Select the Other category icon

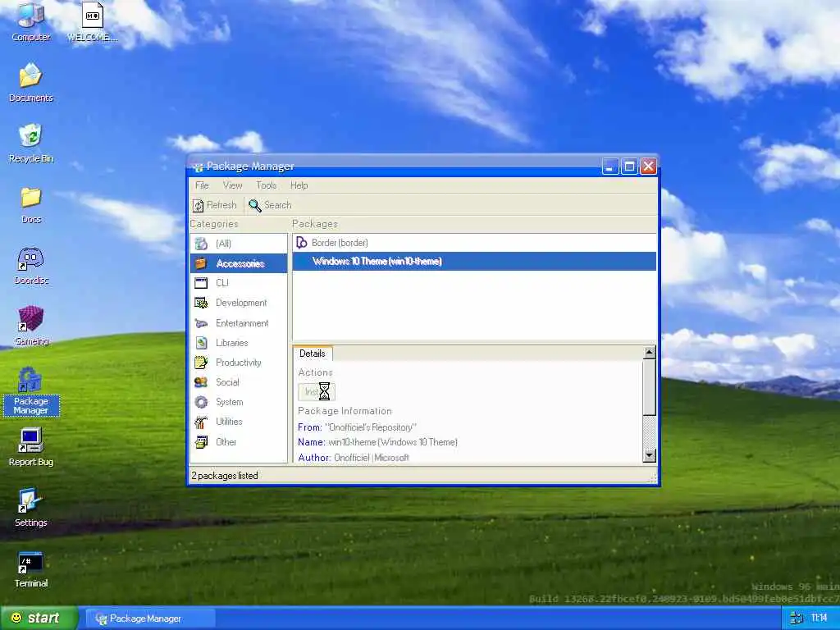tap(201, 442)
